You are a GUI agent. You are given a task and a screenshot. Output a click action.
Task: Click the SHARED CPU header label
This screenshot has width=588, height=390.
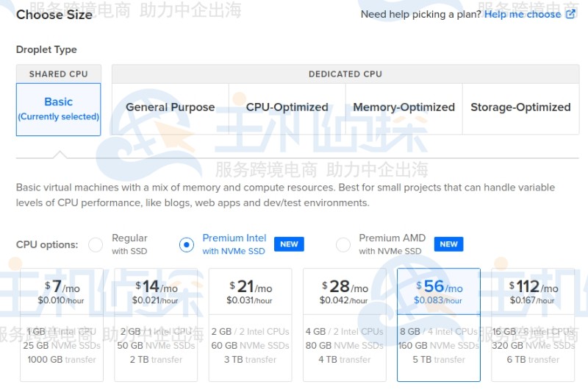pyautogui.click(x=58, y=74)
